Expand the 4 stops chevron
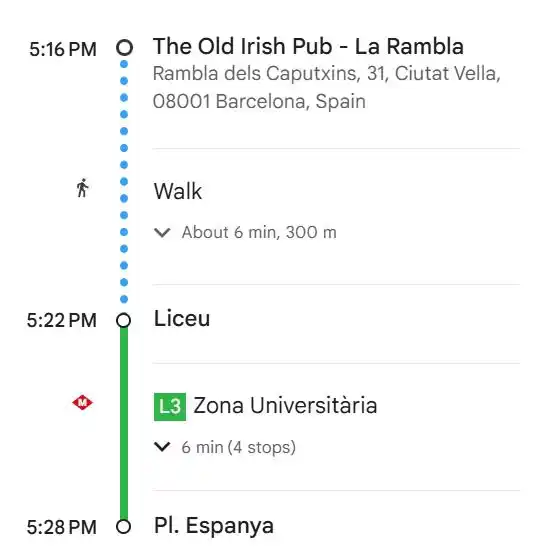The width and height of the screenshot is (546, 548). [162, 447]
